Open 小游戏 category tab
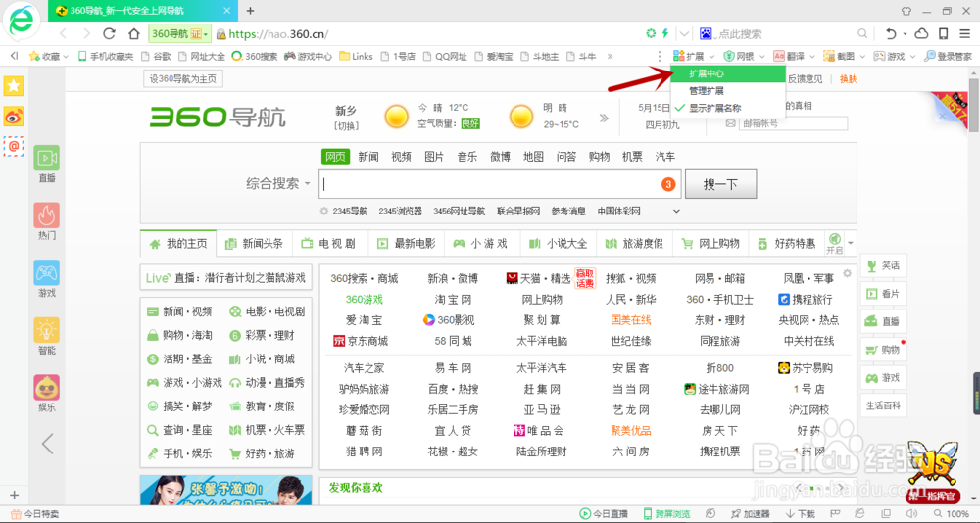The height and width of the screenshot is (523, 980). 482,244
